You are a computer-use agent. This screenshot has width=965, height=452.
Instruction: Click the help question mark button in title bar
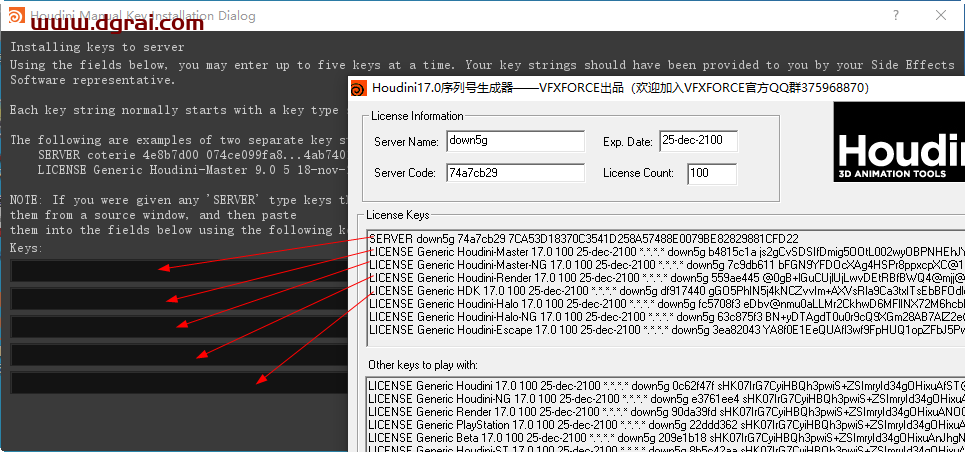tap(897, 16)
